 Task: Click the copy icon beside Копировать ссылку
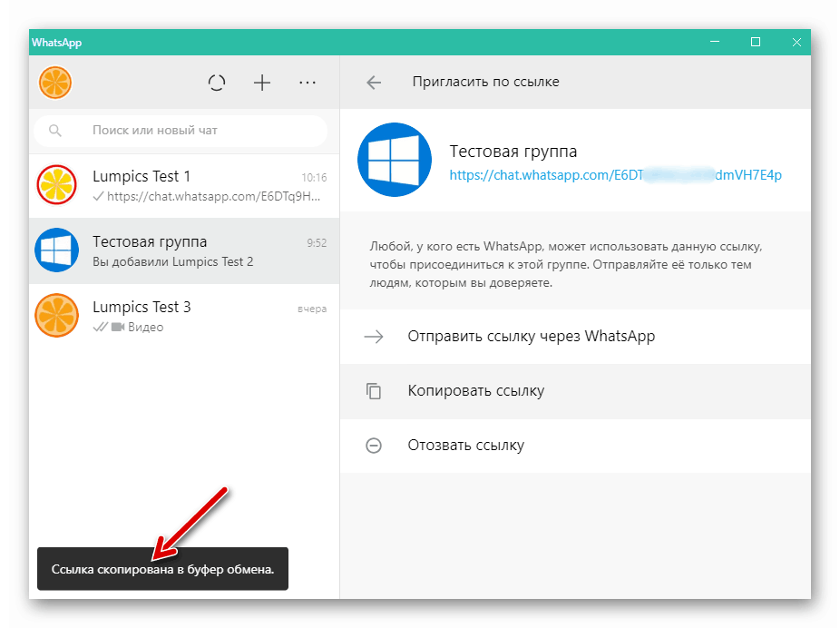coord(374,390)
